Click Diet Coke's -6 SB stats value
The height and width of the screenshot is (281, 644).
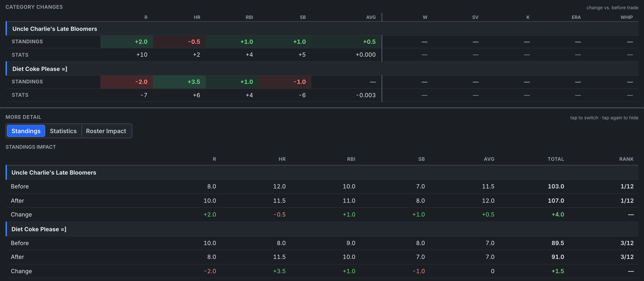coord(302,95)
